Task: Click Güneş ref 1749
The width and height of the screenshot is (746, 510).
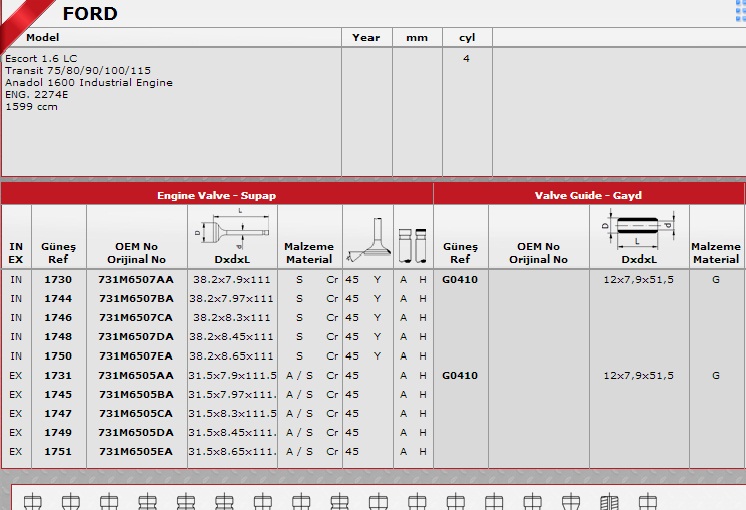Action: [x=58, y=433]
